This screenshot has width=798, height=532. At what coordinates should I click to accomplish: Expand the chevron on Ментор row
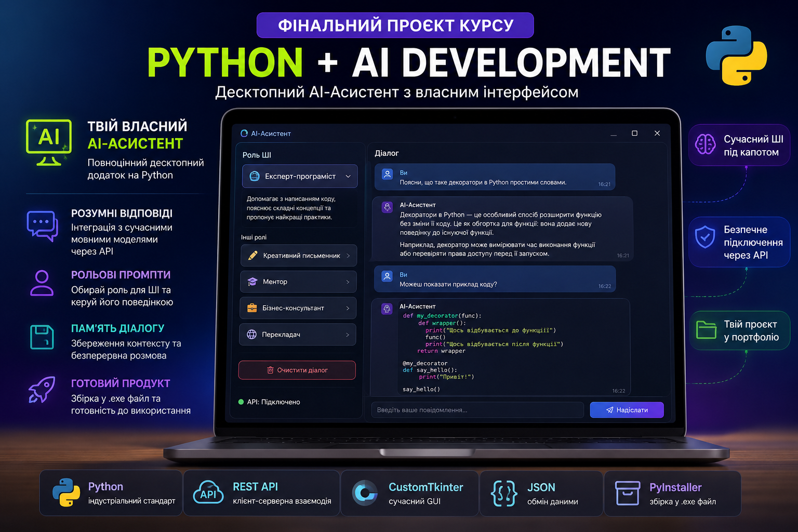[348, 282]
